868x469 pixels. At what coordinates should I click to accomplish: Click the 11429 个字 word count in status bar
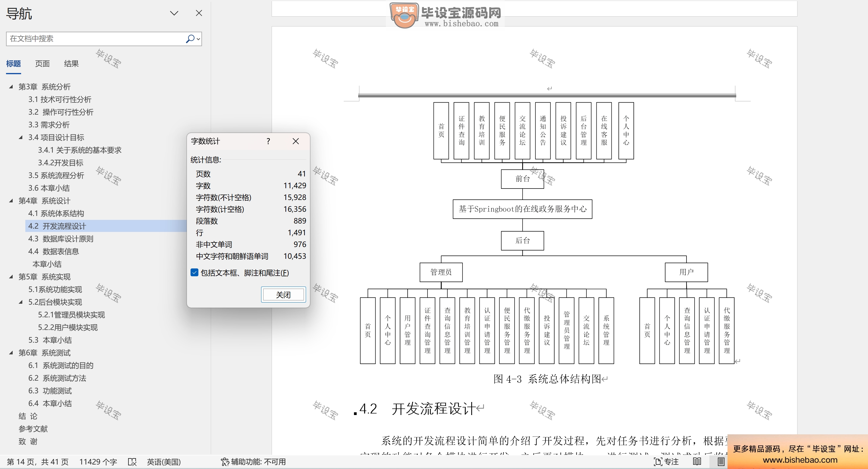(98, 461)
